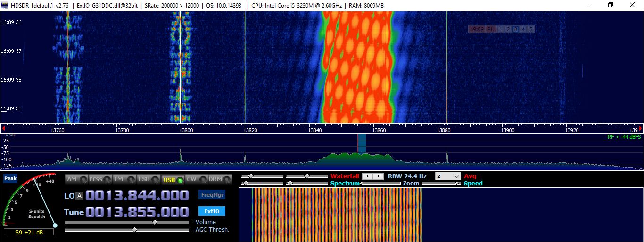This screenshot has height=242, width=644.
Task: Click the right frequency scale arrow
Action: tap(640, 128)
